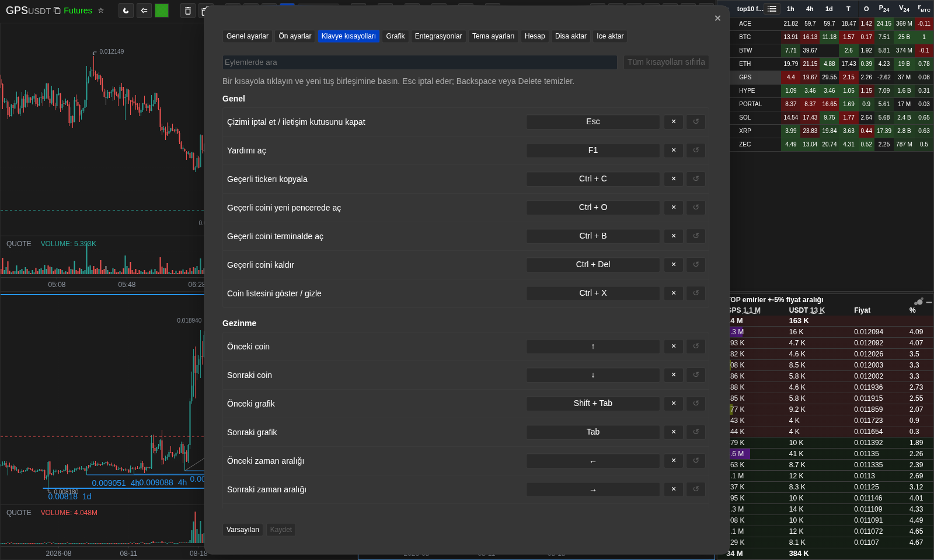Collapse the TOP emirler panel

pyautogui.click(x=929, y=302)
